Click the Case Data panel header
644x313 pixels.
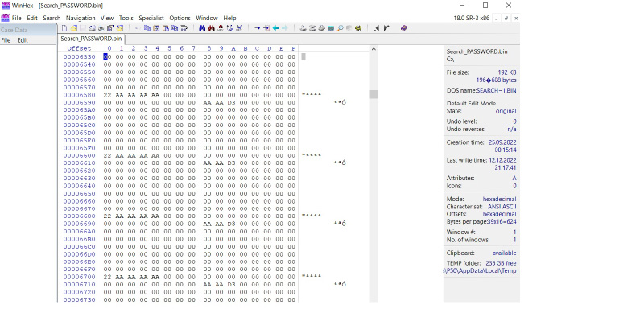28,30
